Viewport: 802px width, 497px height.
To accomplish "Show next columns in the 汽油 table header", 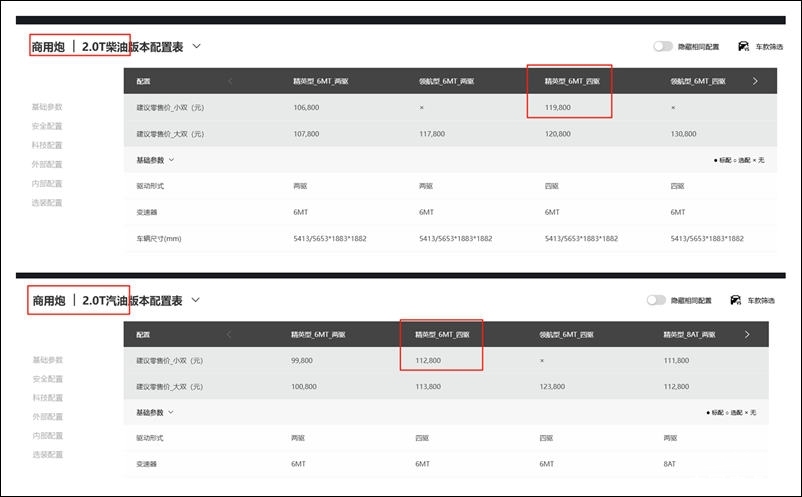I will pos(747,334).
